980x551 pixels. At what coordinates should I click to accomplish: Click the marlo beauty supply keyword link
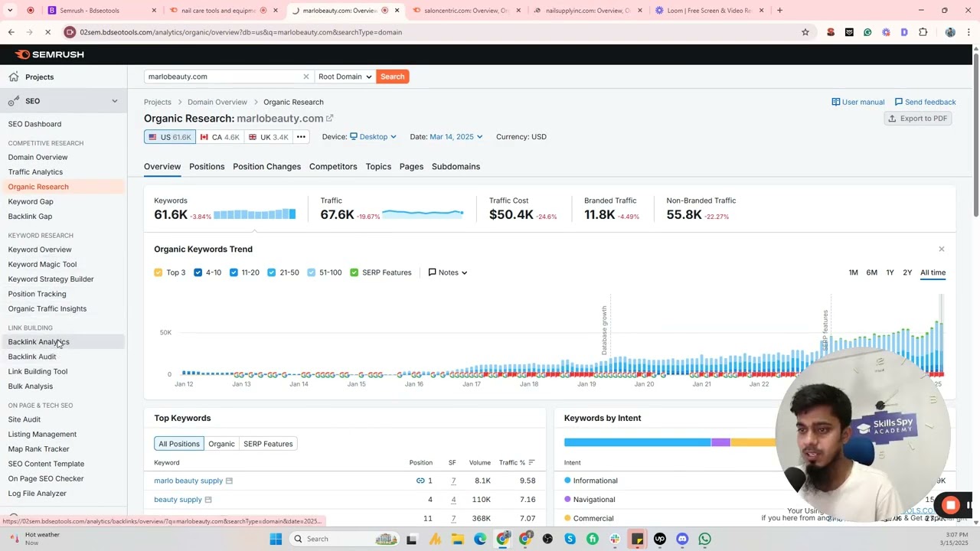pos(188,481)
